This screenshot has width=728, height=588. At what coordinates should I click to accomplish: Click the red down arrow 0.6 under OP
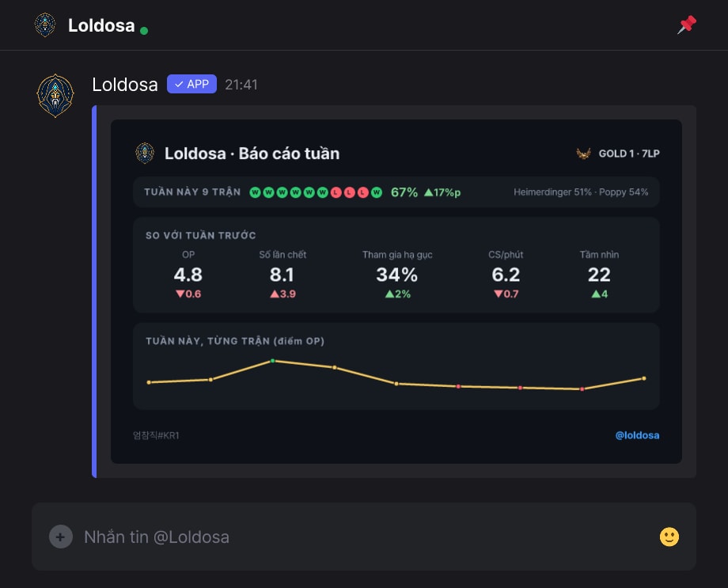[x=188, y=294]
